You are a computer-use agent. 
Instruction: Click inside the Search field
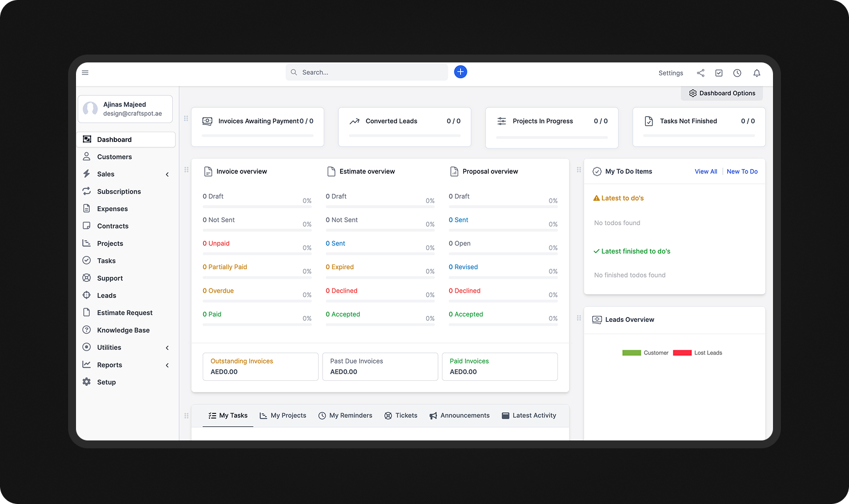pyautogui.click(x=367, y=72)
